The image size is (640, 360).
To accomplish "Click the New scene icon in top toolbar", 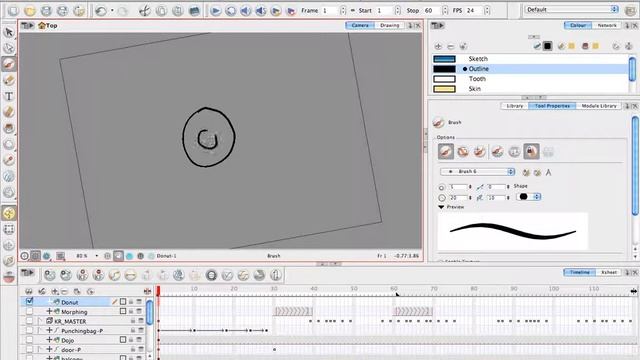I will pos(13,11).
